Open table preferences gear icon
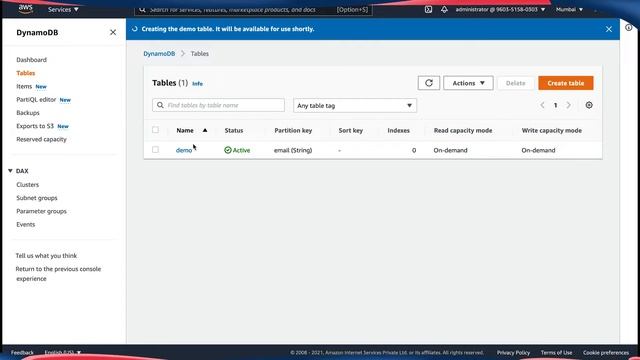This screenshot has height=360, width=640. (589, 105)
